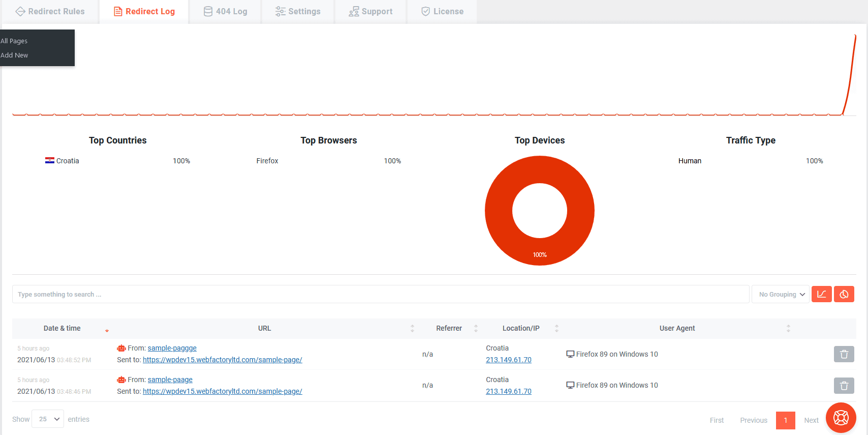868x435 pixels.
Task: Sort table by Date & time
Action: point(62,329)
